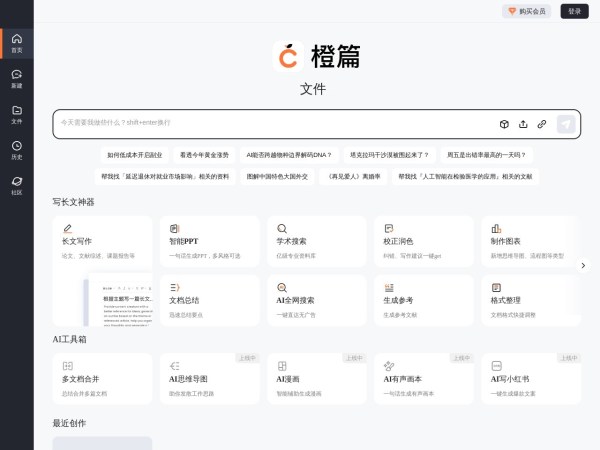Click the 新建 icon in sidebar
This screenshot has height=450, width=600.
16,78
